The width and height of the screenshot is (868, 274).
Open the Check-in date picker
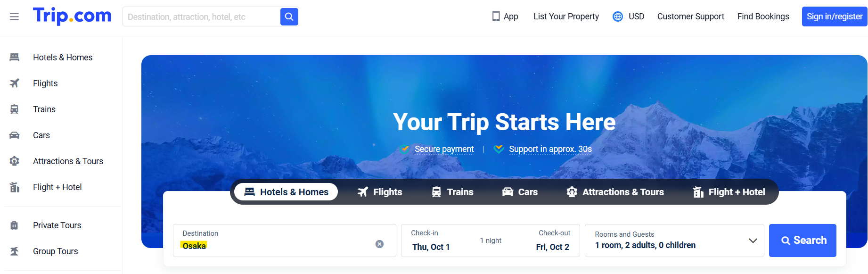pos(431,241)
